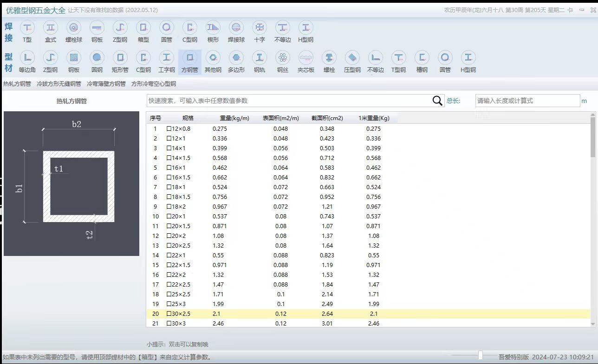Switch to the 冷弯薄壁方钢管 tab
This screenshot has height=364, width=598.
[106, 84]
